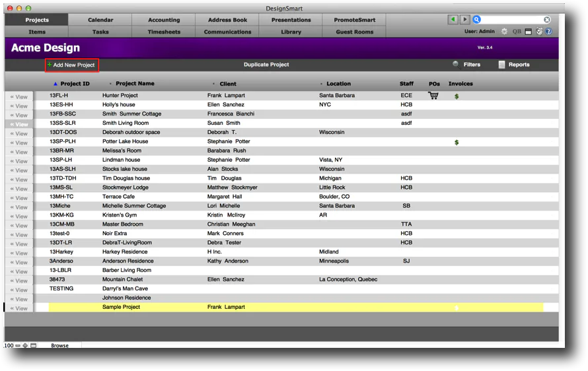The width and height of the screenshot is (588, 371).
Task: Open the Timesheets tab
Action: 164,32
